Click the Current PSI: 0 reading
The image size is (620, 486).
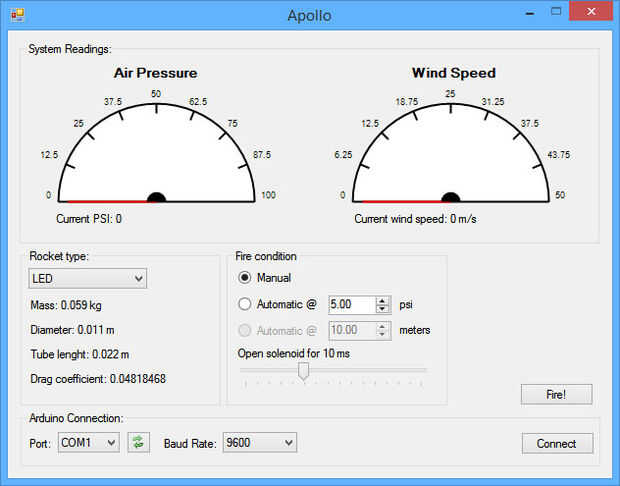click(x=89, y=219)
